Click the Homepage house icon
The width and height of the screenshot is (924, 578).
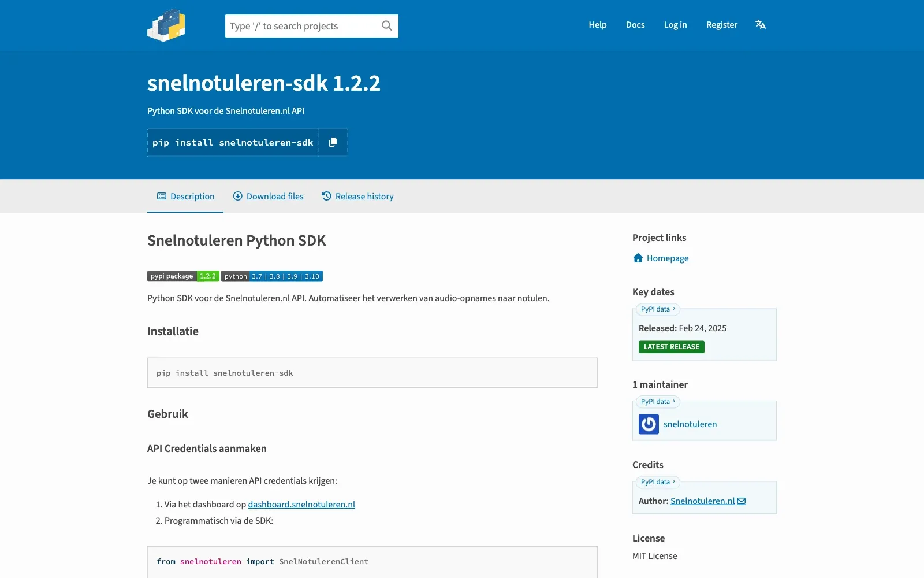pyautogui.click(x=638, y=258)
